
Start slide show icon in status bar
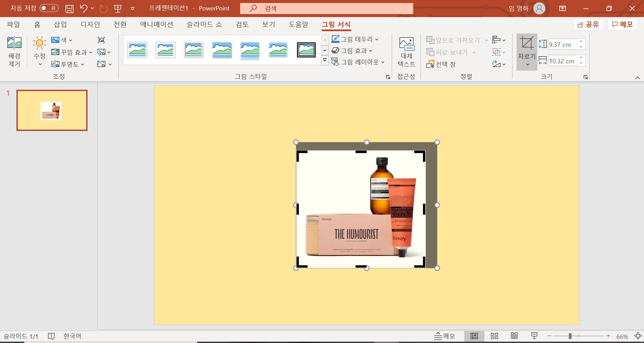click(534, 336)
